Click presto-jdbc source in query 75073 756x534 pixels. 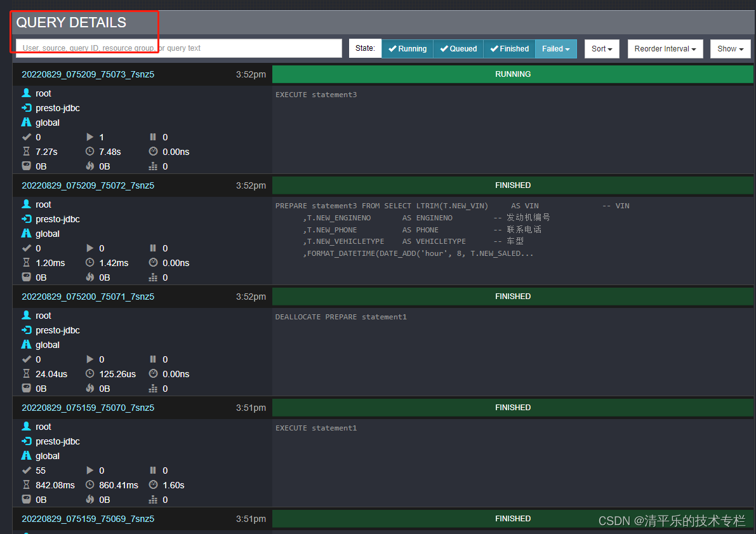pyautogui.click(x=57, y=108)
